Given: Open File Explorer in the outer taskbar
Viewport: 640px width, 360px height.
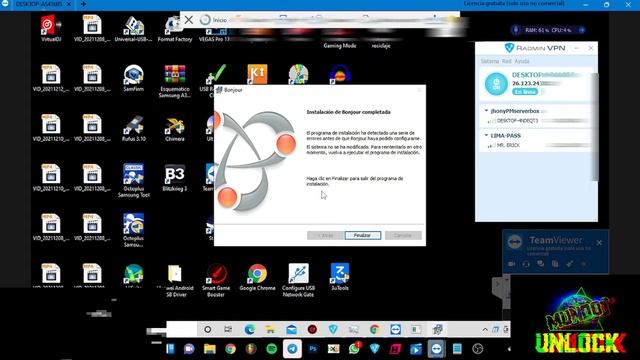Looking at the screenshot, I should point(210,349).
